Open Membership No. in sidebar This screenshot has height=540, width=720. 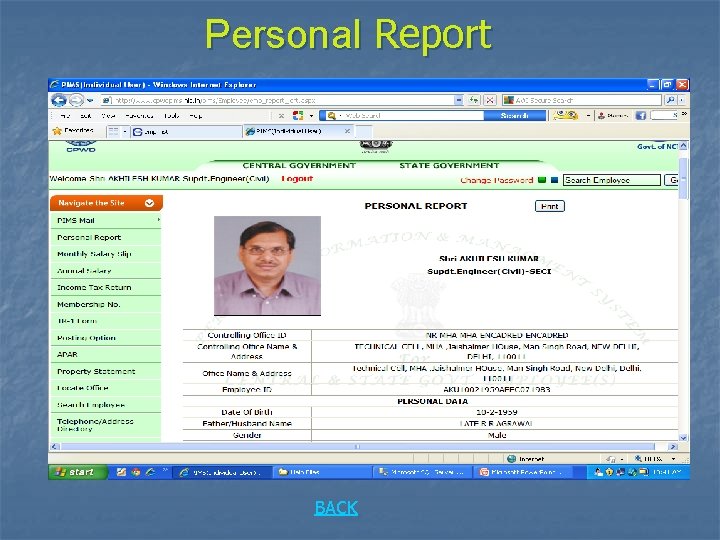tap(106, 304)
